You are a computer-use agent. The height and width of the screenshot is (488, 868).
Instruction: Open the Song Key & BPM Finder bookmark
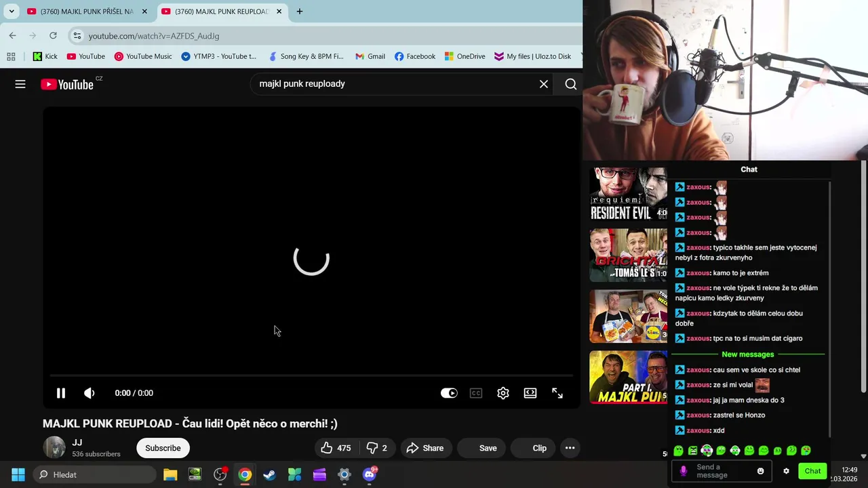pyautogui.click(x=306, y=56)
